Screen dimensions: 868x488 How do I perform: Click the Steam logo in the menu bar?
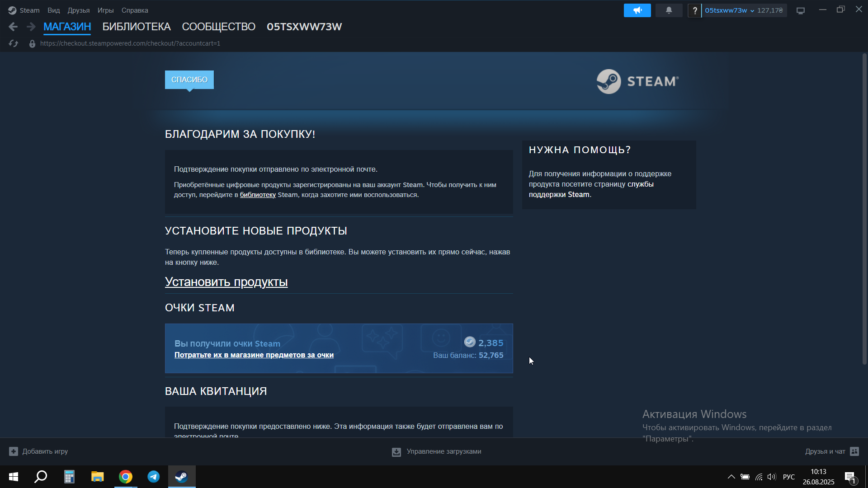pyautogui.click(x=12, y=10)
